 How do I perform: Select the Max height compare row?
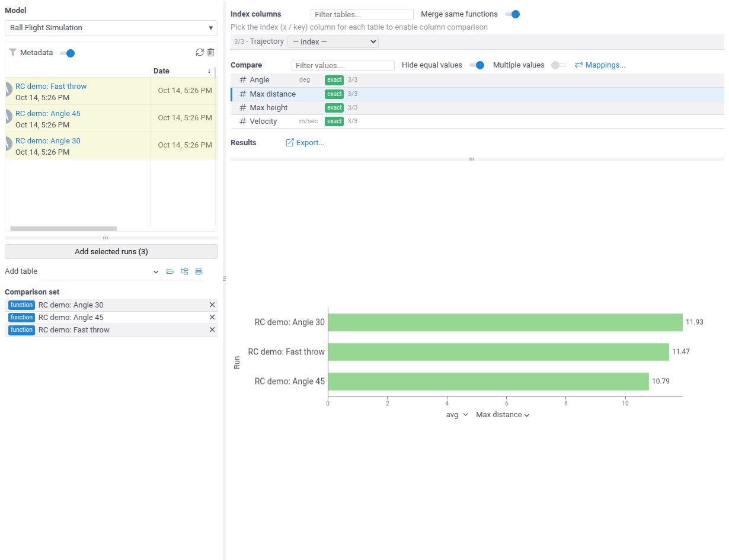click(477, 108)
